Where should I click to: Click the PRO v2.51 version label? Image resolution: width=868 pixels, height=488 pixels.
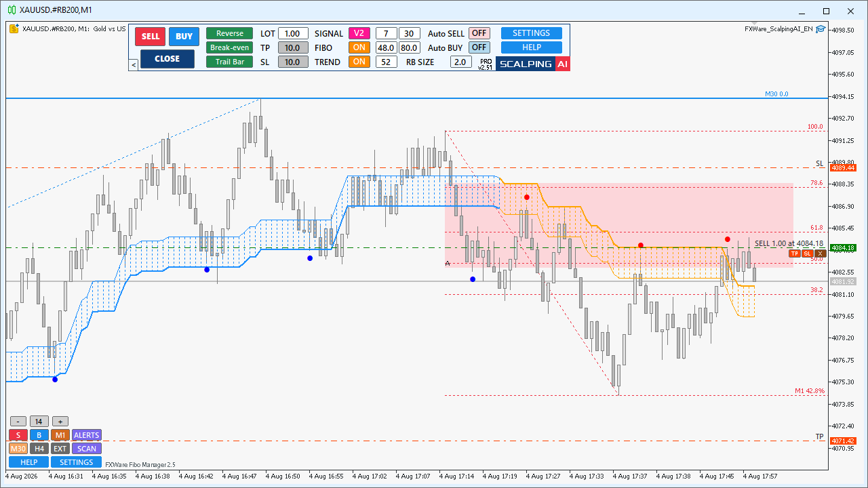tap(485, 64)
